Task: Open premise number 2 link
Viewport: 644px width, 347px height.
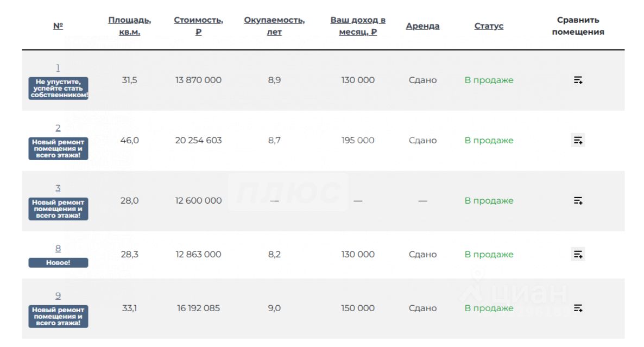Action: click(x=58, y=128)
